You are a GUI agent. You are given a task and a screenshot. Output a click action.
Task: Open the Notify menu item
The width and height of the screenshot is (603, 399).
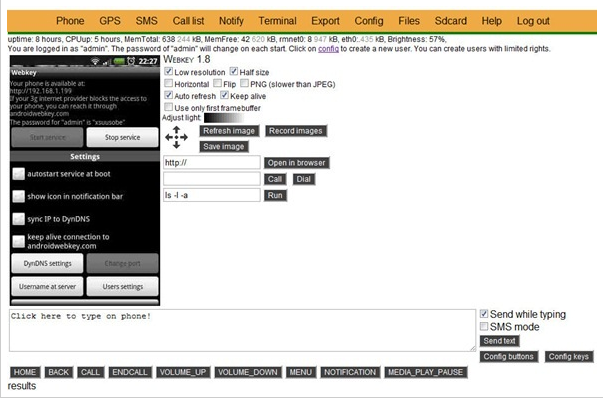(231, 21)
